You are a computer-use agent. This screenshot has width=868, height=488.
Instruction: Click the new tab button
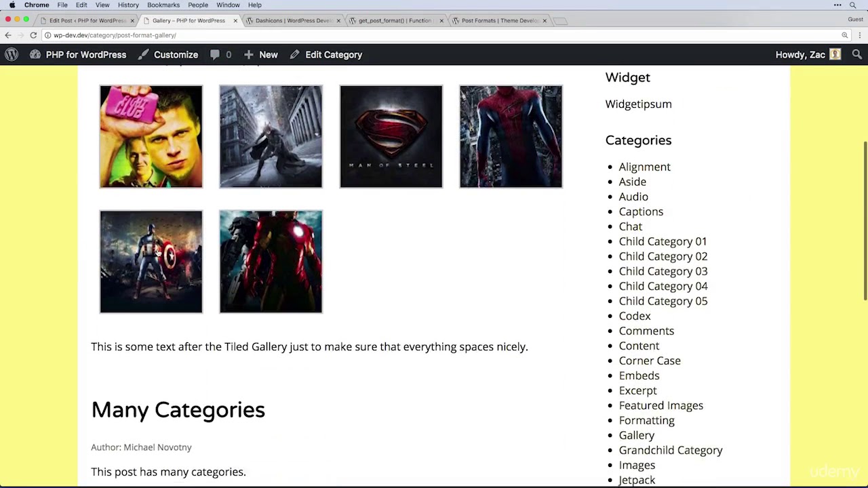(x=560, y=21)
